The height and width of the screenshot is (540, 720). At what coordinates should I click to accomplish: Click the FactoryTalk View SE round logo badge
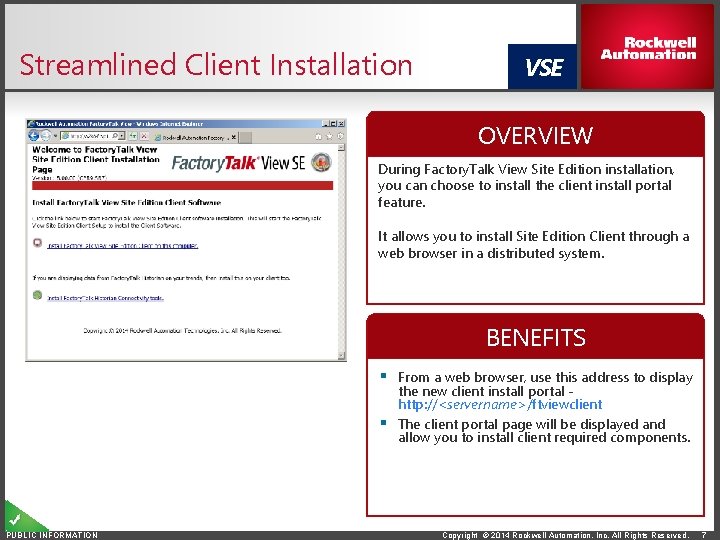[321, 163]
